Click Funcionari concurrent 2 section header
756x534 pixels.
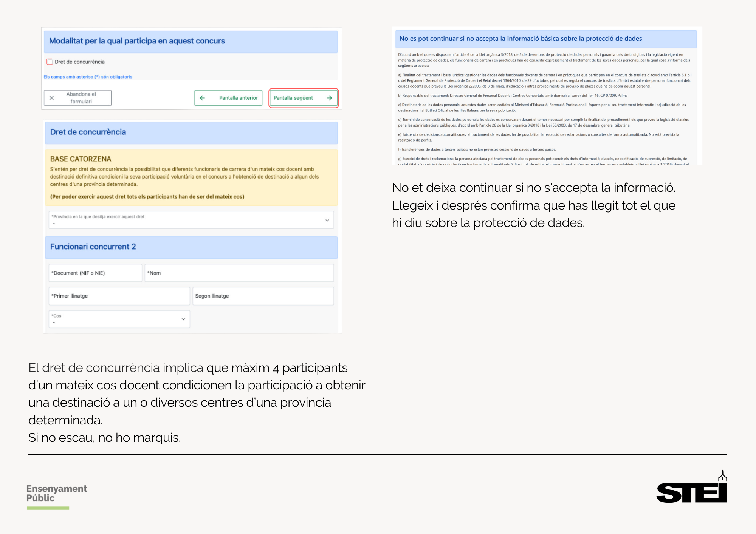click(191, 247)
